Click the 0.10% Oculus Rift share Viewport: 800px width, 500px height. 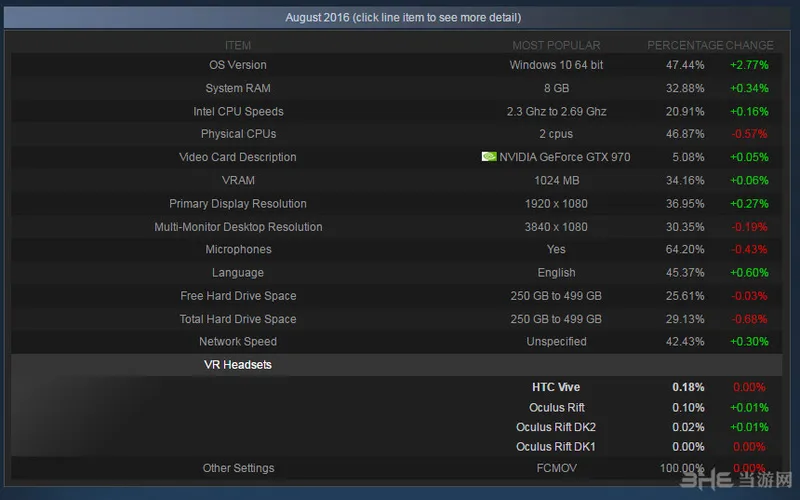click(x=688, y=408)
